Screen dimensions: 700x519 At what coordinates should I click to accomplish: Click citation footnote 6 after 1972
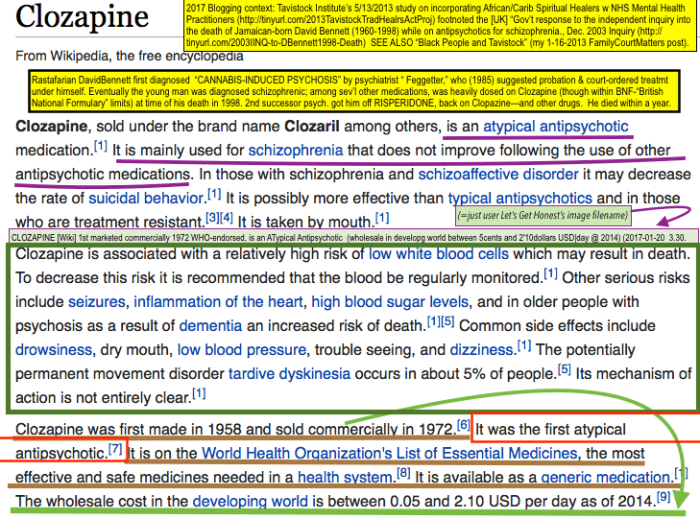click(x=463, y=425)
